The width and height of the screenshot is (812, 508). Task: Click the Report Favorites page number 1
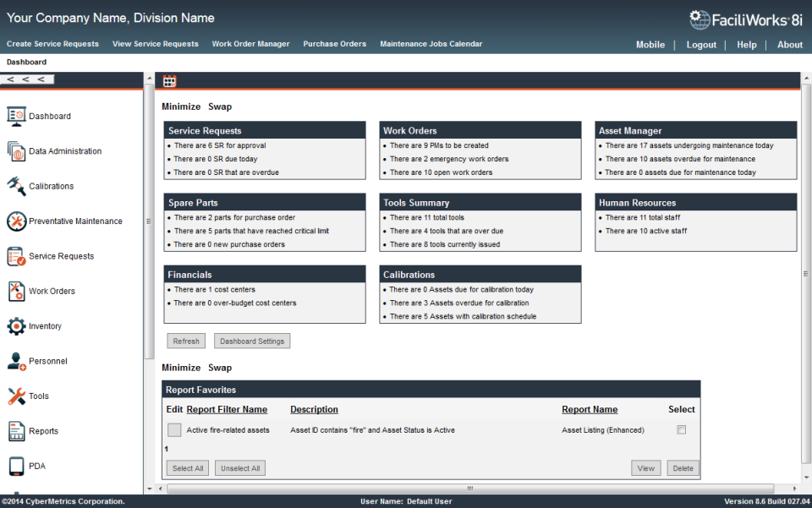tap(167, 449)
